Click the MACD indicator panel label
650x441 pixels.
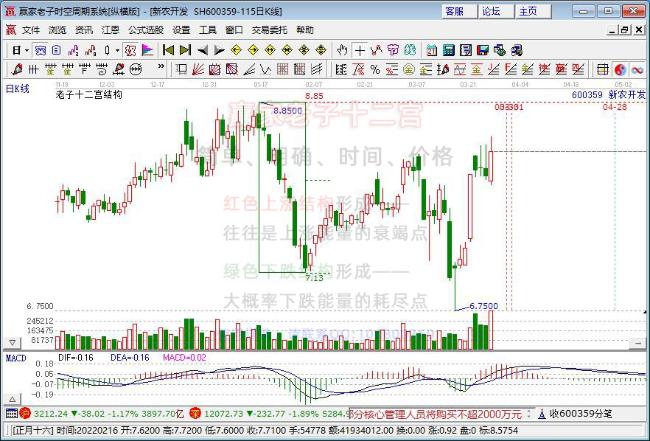(x=16, y=358)
